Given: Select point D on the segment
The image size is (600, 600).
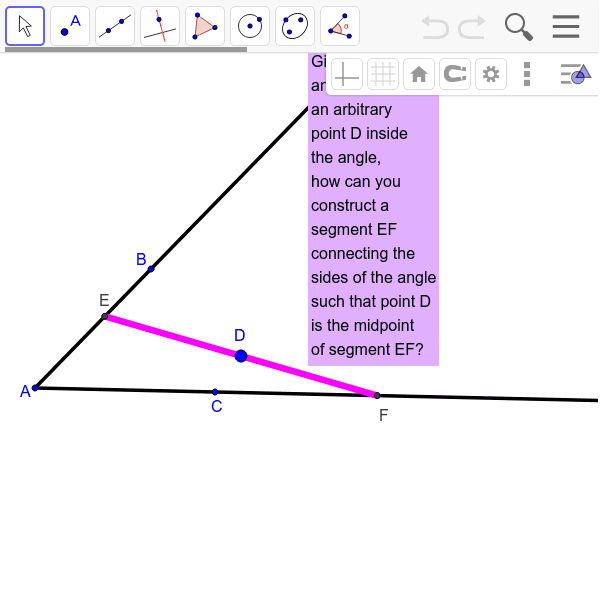Looking at the screenshot, I should (x=241, y=356).
